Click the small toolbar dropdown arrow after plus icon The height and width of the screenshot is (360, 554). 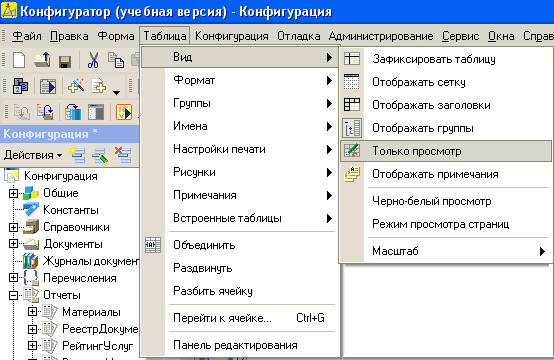click(x=116, y=93)
